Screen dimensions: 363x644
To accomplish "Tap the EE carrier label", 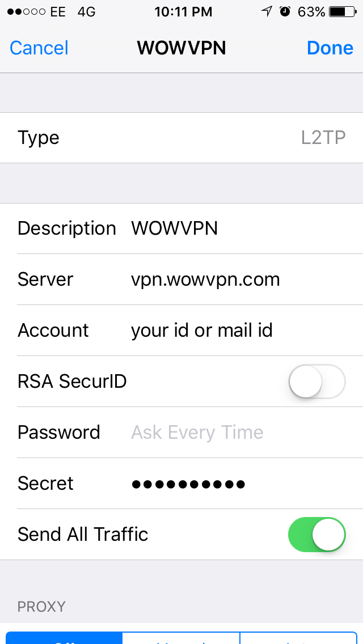I will point(58,12).
